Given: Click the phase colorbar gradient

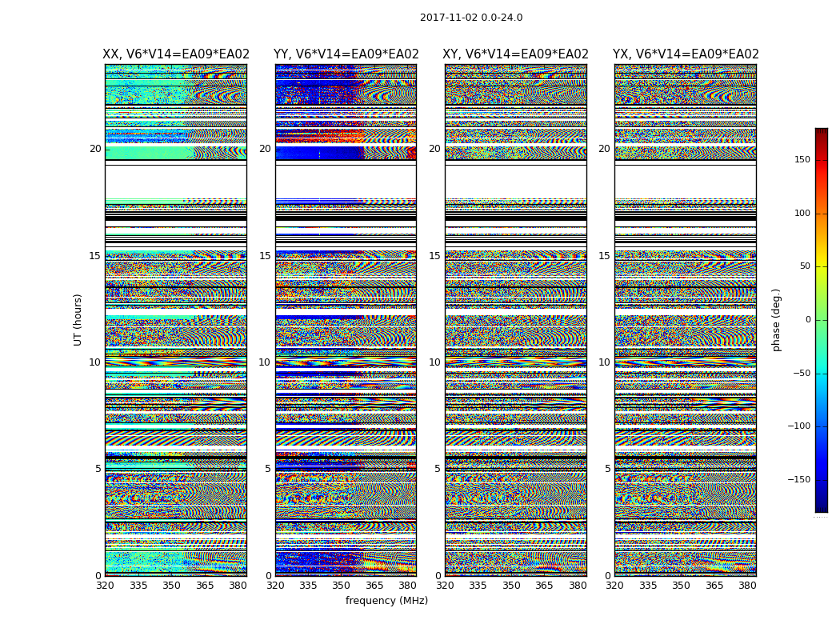Looking at the screenshot, I should point(822,320).
